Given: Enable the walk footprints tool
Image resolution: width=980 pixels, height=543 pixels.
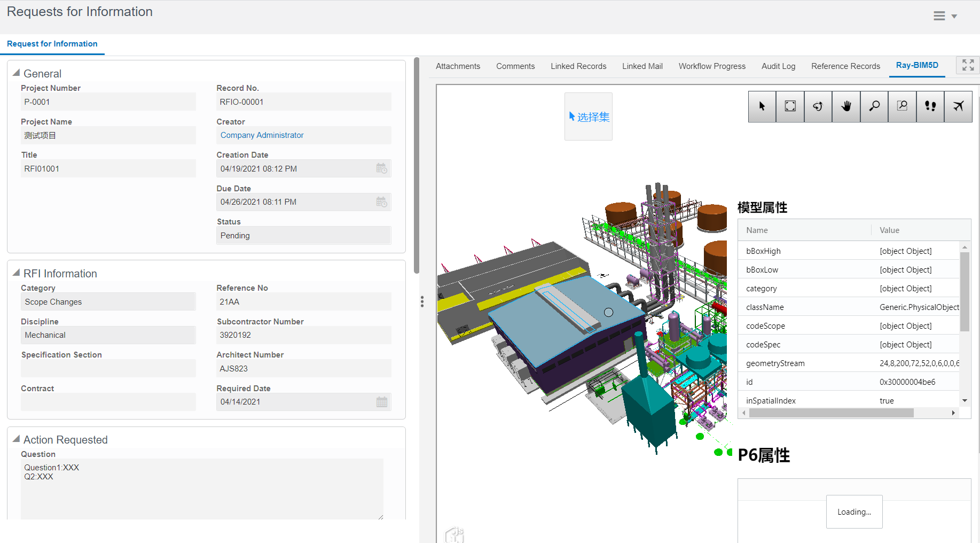Looking at the screenshot, I should coord(930,106).
